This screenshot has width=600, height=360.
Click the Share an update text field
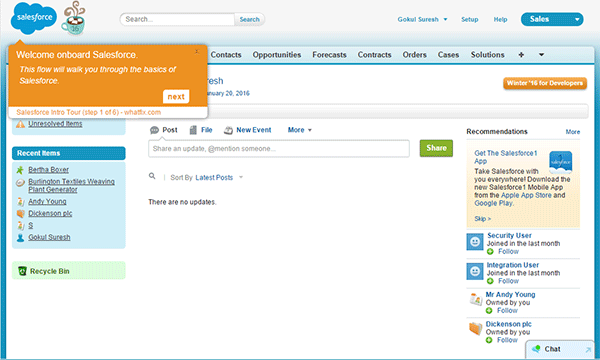pyautogui.click(x=279, y=148)
